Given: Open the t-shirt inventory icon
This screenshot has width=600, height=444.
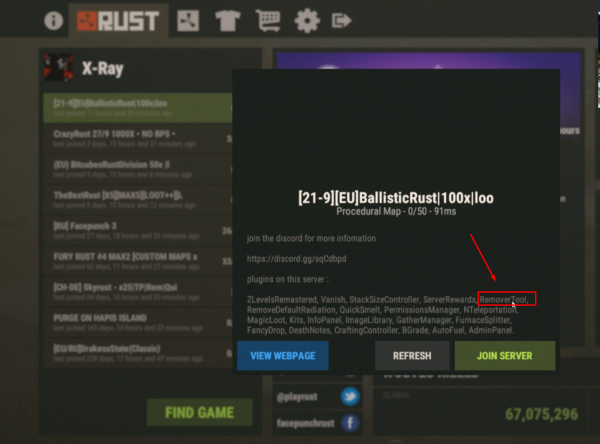Looking at the screenshot, I should tap(228, 21).
